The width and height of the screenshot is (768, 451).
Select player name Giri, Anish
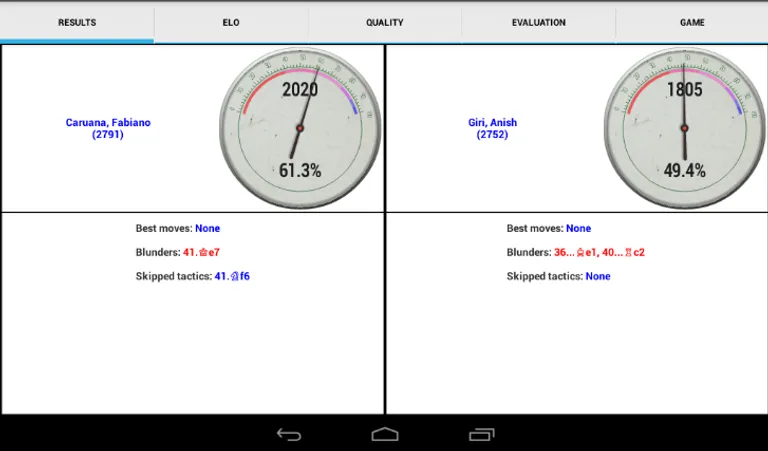[x=492, y=123]
